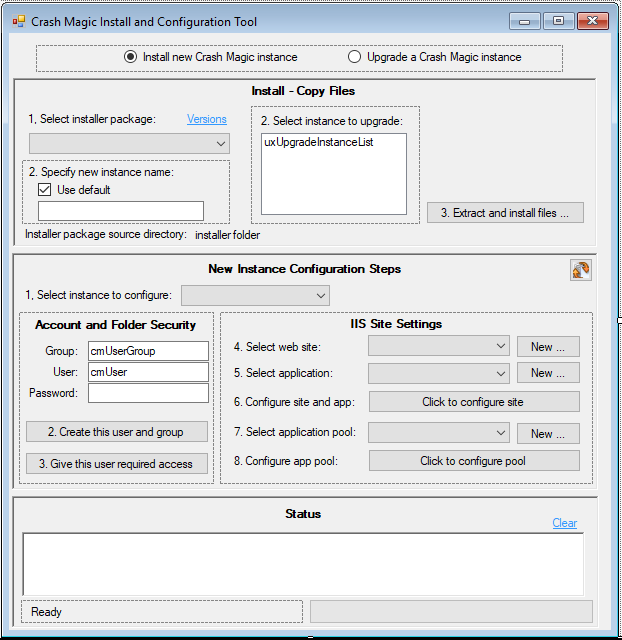Select Install new Crash Magic instance radio
The image size is (622, 640).
[x=131, y=57]
